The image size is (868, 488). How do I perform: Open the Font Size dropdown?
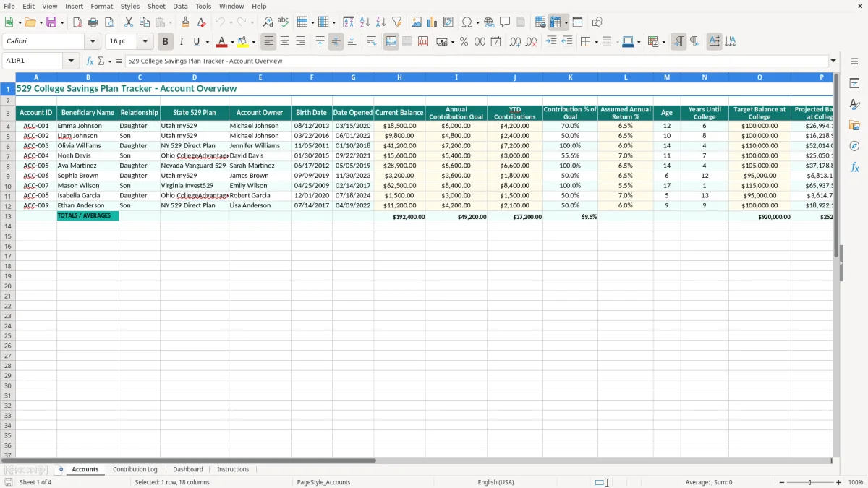145,42
